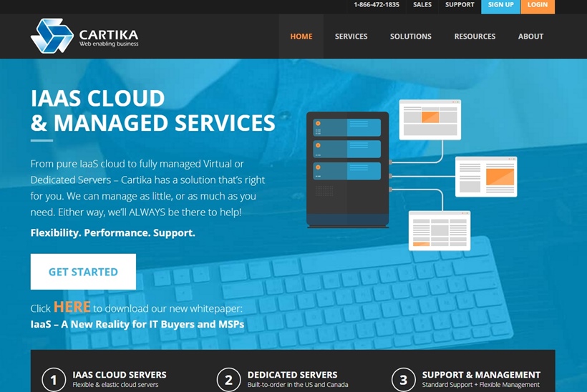Click the top browser window illustration

[430, 119]
